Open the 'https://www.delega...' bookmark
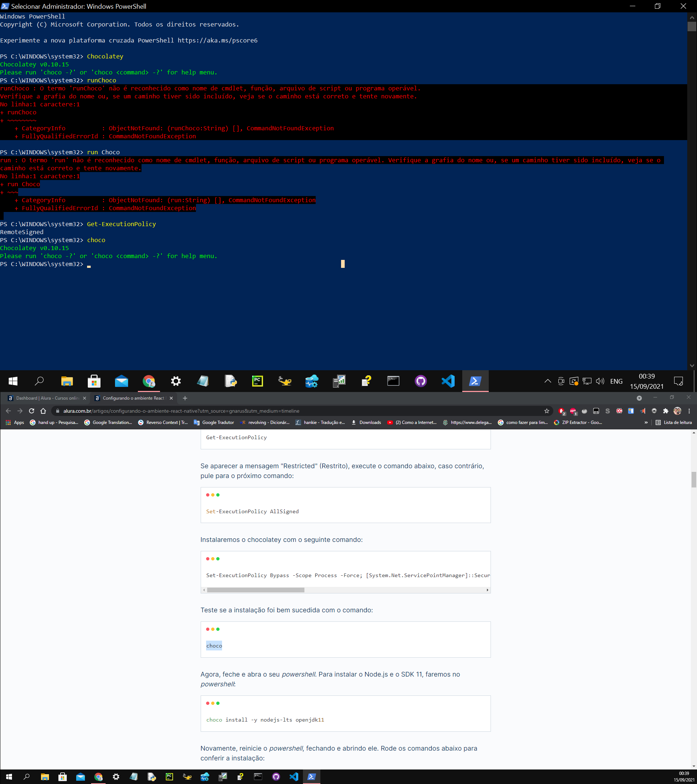Image resolution: width=697 pixels, height=784 pixels. [467, 422]
